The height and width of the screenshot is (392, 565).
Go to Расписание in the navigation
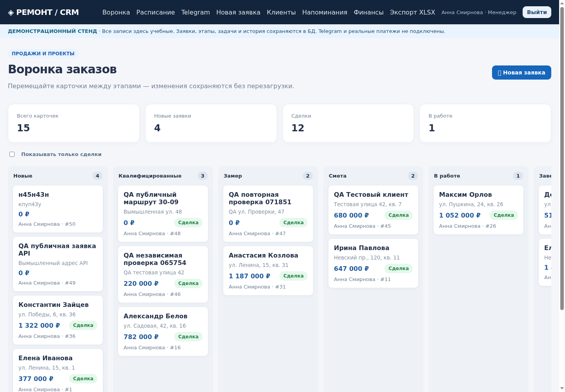point(155,12)
